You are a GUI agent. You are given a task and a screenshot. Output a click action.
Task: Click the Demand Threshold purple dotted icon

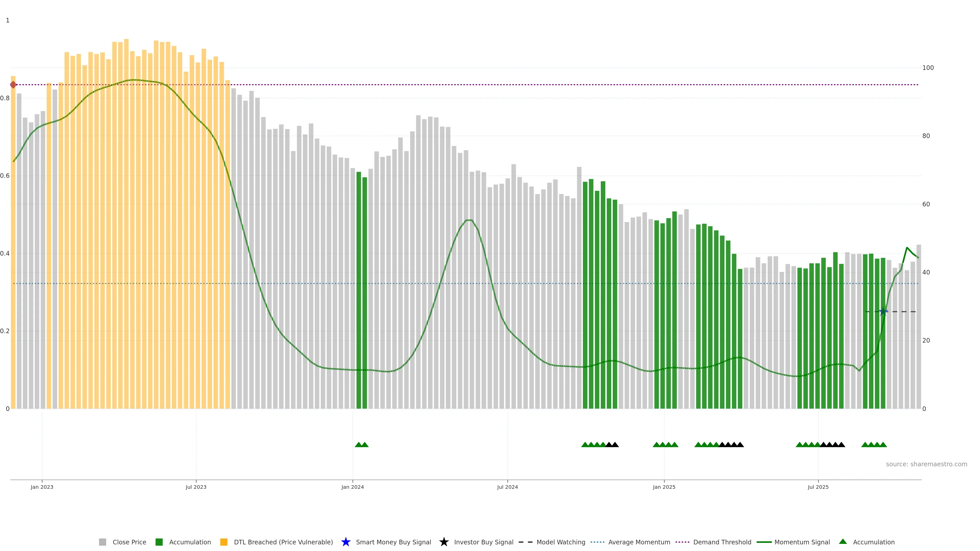pos(682,542)
